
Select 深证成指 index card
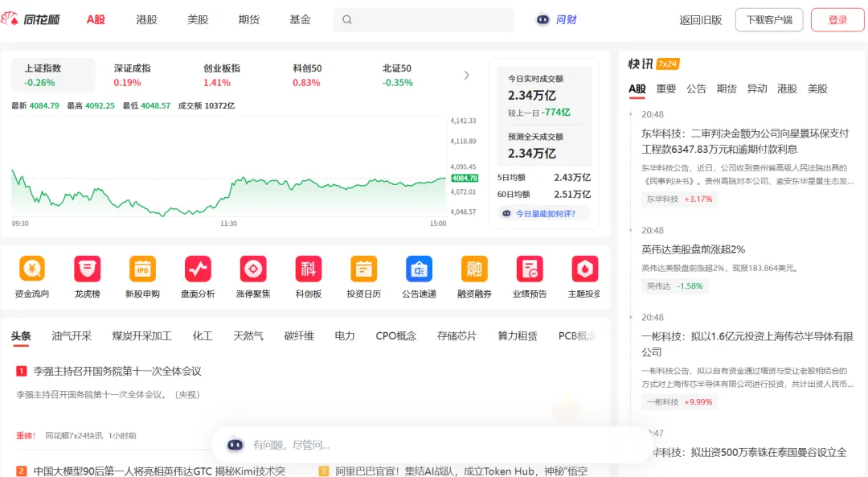pos(132,75)
